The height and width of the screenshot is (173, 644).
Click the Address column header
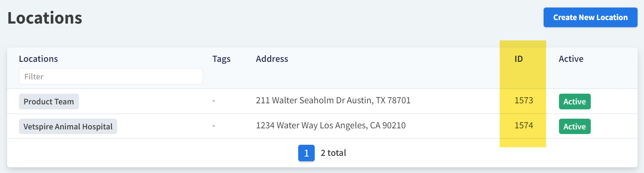click(272, 59)
